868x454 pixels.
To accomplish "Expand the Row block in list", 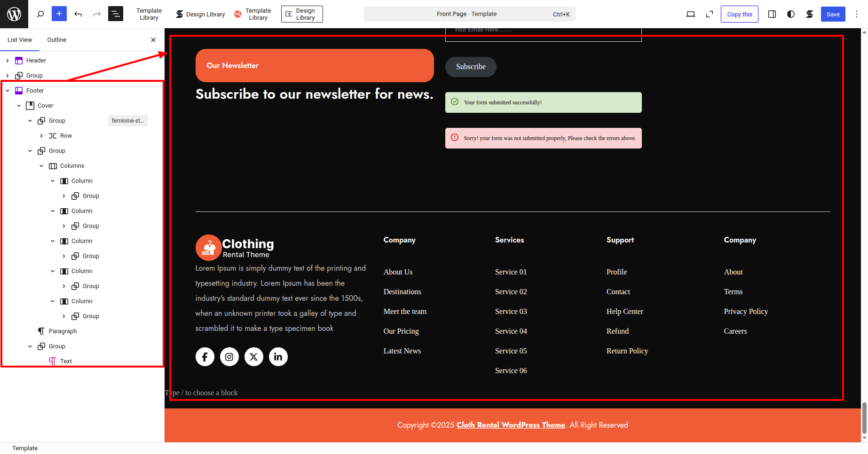I will [x=41, y=136].
